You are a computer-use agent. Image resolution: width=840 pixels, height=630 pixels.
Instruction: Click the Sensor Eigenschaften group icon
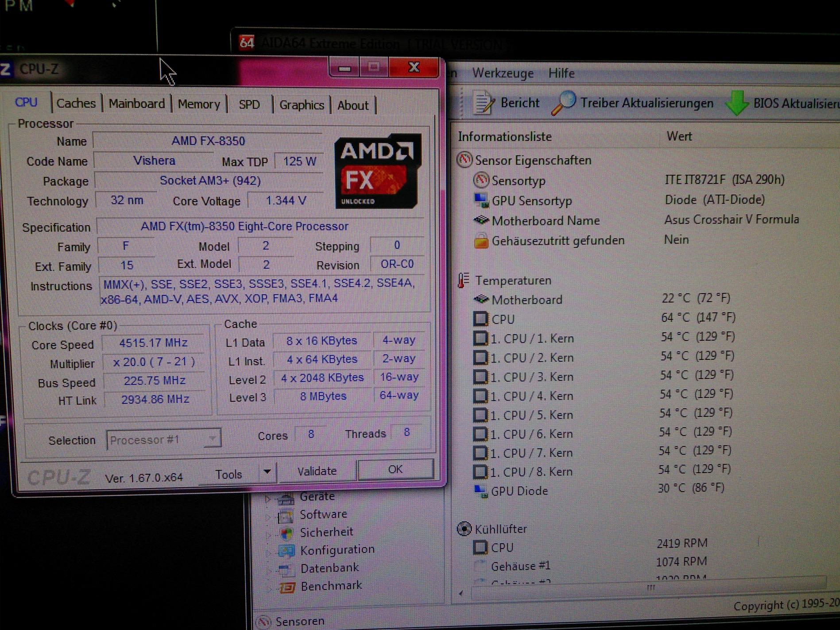coord(465,160)
